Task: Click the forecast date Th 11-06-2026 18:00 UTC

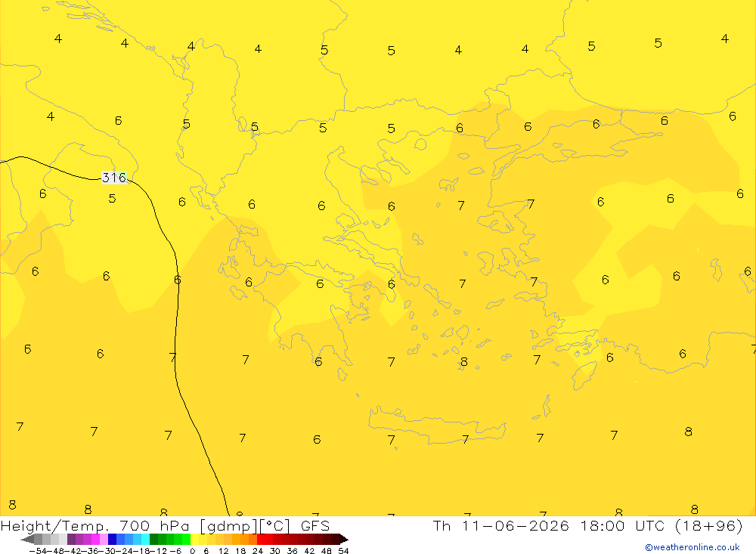Action: tap(549, 525)
